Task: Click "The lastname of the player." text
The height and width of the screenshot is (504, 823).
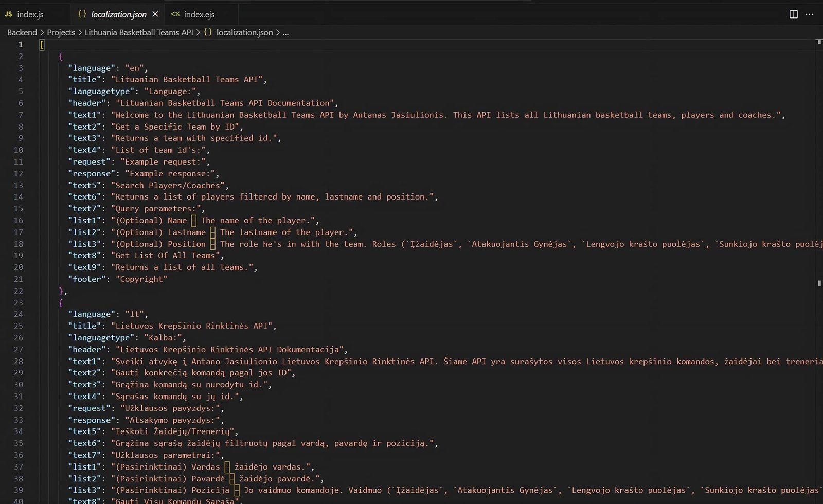Action: (286, 232)
